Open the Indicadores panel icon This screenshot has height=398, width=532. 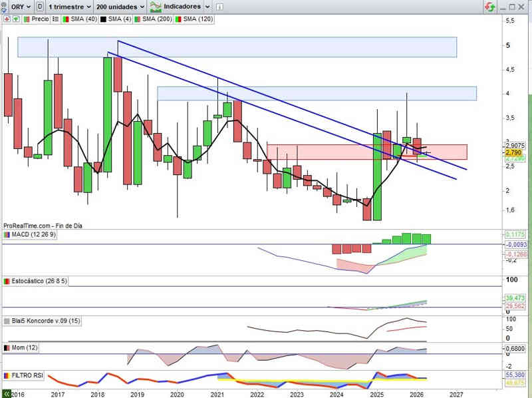coord(156,7)
